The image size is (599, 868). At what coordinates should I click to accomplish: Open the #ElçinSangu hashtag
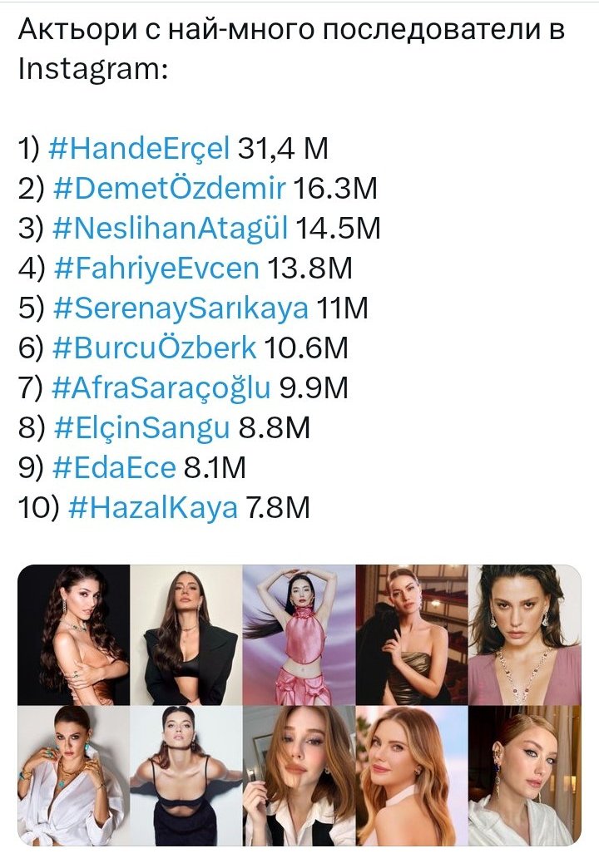tap(141, 429)
